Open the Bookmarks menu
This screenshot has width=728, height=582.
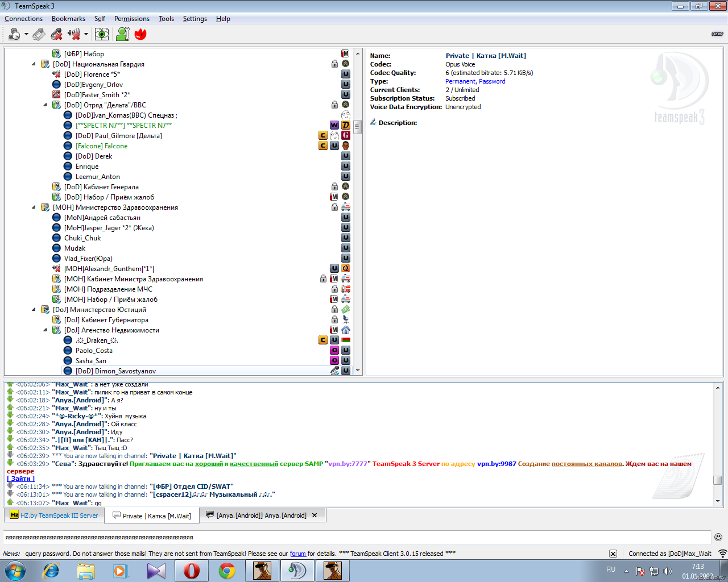68,19
